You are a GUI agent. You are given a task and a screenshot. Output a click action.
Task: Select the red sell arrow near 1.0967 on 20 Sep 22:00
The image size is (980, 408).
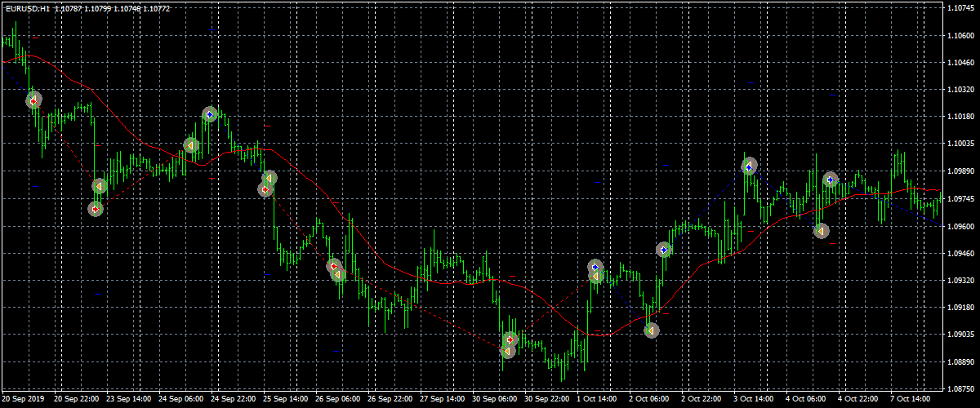(x=95, y=209)
